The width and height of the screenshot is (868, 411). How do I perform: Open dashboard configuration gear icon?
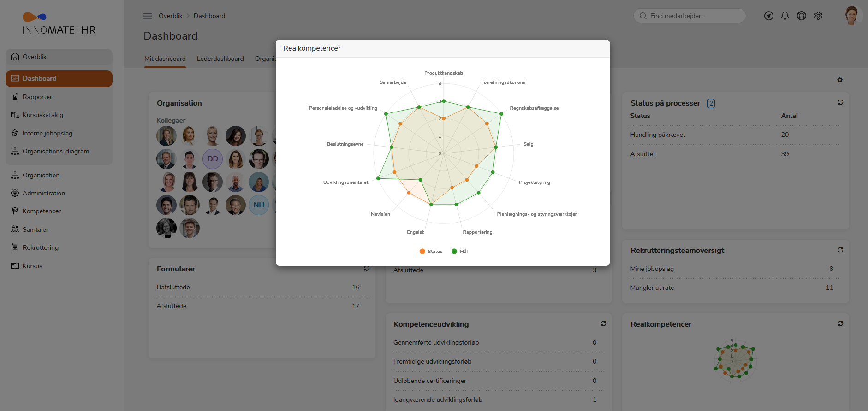coord(840,80)
